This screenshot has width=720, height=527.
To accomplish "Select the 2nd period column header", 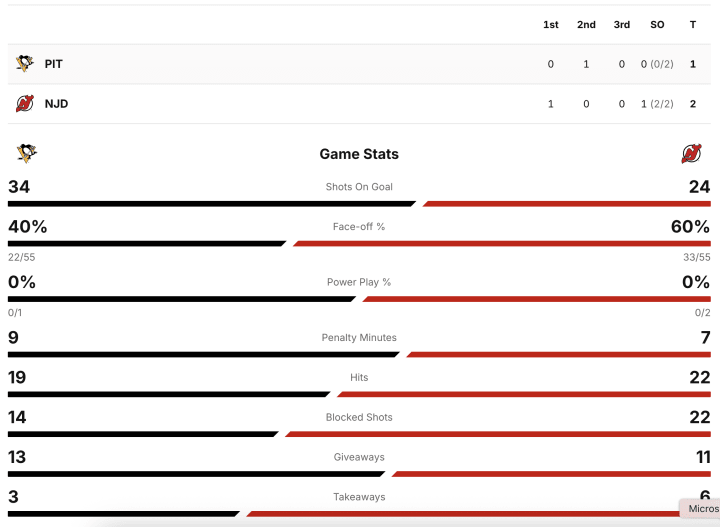I will pos(586,25).
